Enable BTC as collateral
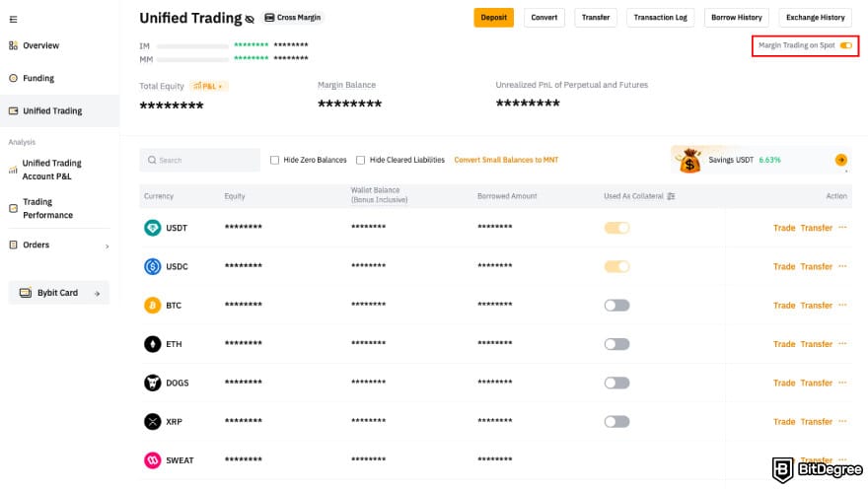This screenshot has height=489, width=868. click(x=616, y=306)
